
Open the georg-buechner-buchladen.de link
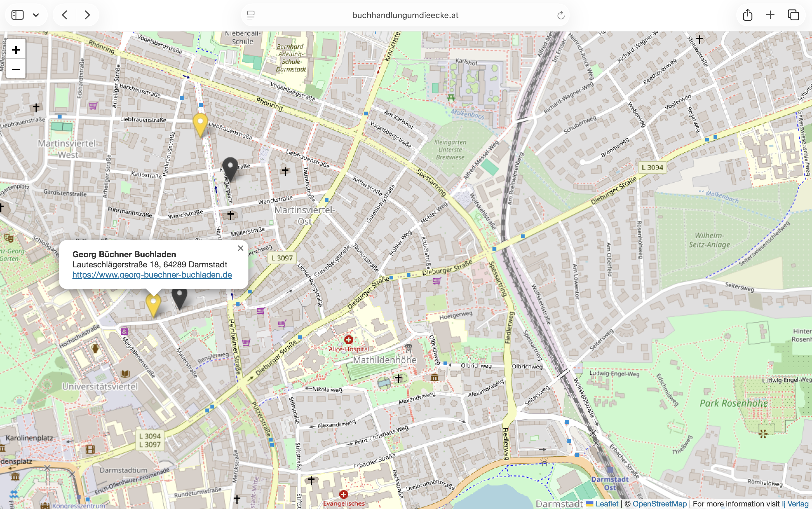(x=152, y=275)
